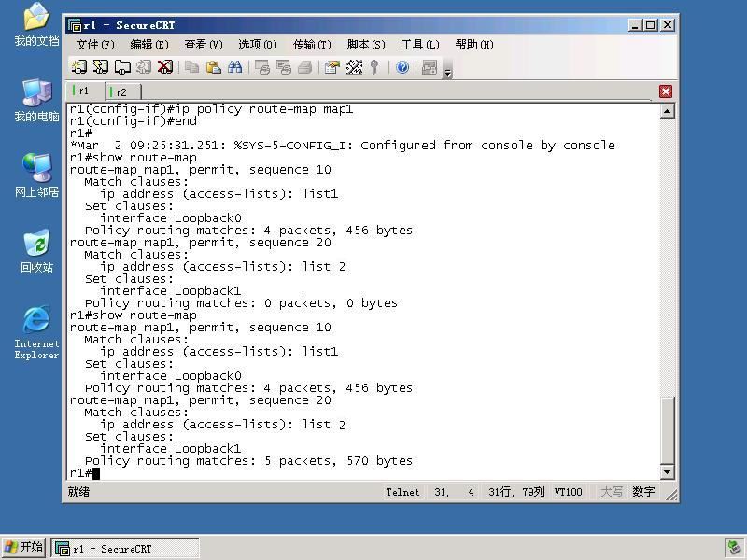Click the Public Key Assistant key icon
The image size is (747, 560).
point(374,67)
